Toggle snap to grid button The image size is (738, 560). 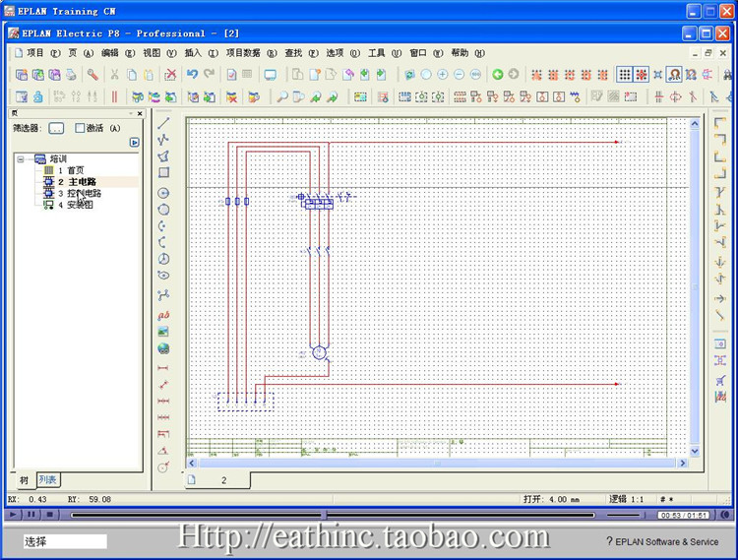641,75
